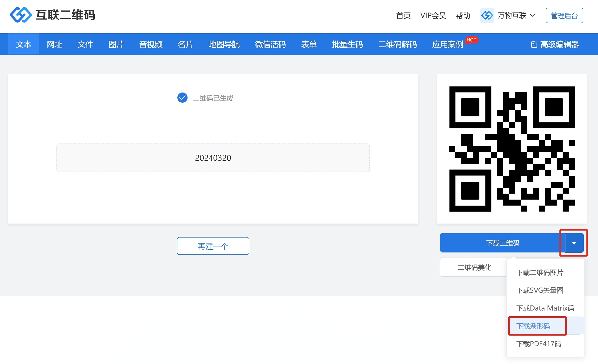Screen dimensions: 598x364
Task: Click the 万物互联 account avatar icon
Action: tap(487, 15)
